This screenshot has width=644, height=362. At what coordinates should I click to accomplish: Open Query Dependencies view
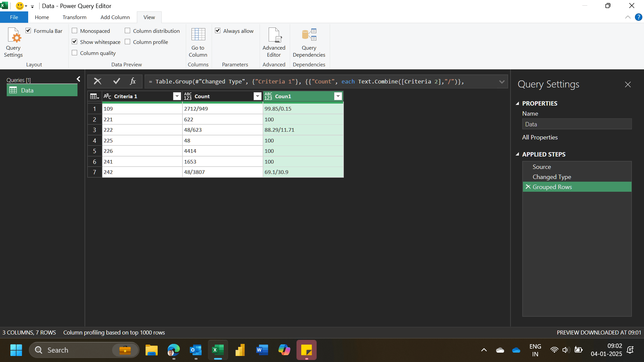point(309,43)
